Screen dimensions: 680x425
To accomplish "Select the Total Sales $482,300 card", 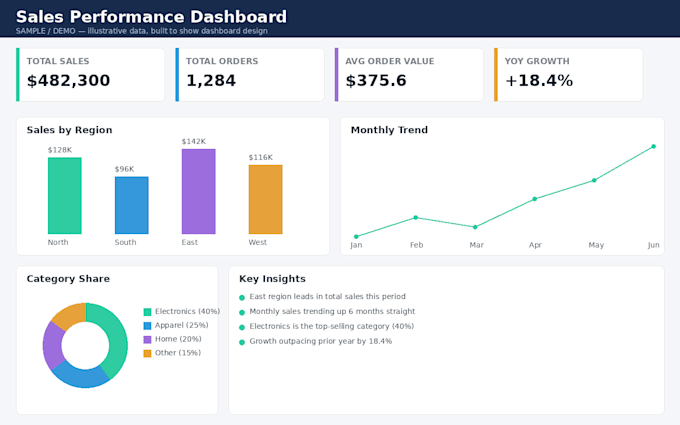I will coord(90,75).
